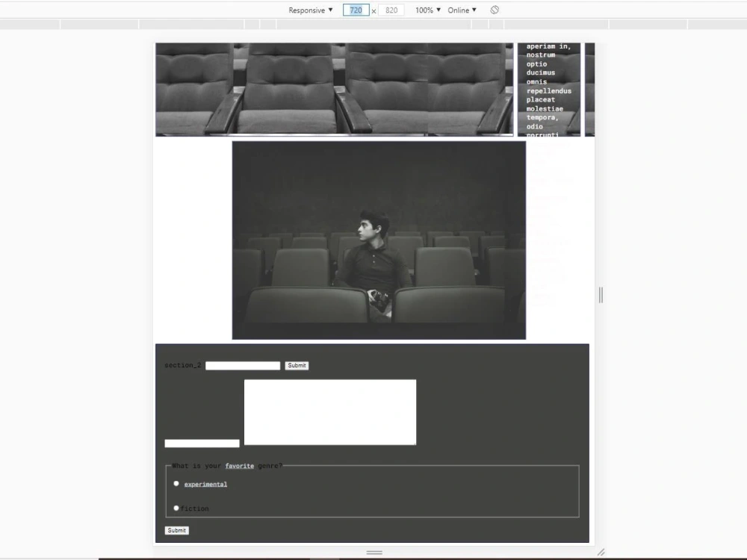
Task: Click the section_2 text input
Action: (x=243, y=365)
